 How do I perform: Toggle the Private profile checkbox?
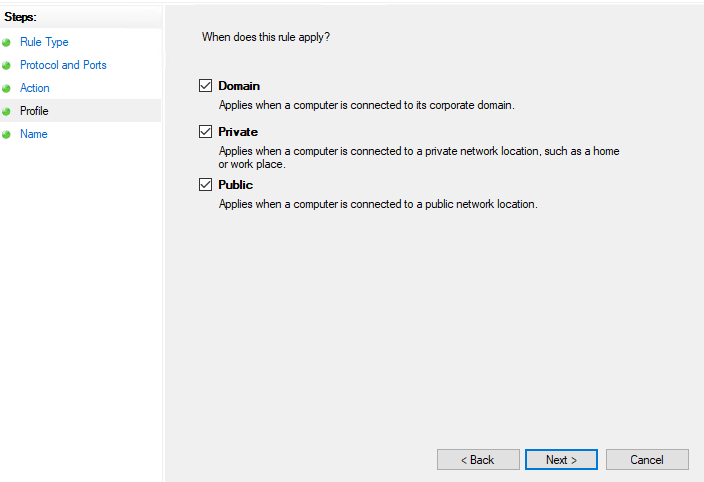coord(205,131)
